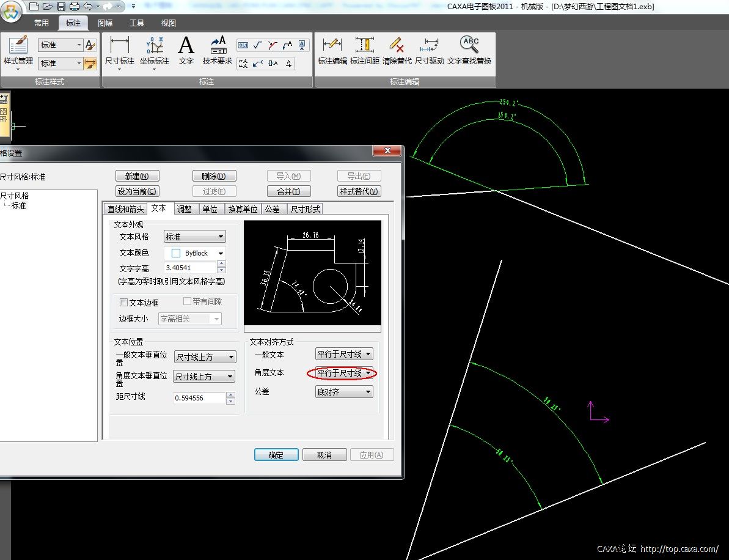Select 标准 in the 尺寸风格 tree
The image size is (729, 560).
tap(18, 205)
